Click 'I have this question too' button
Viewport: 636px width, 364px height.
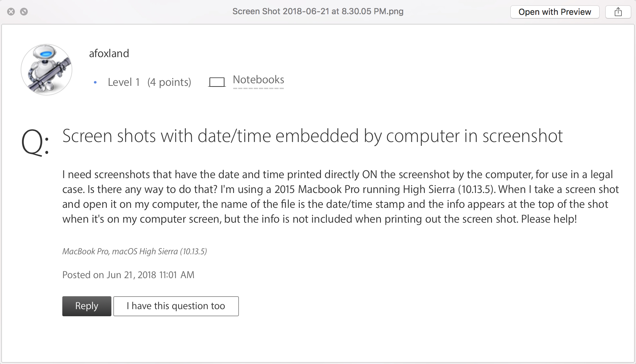click(x=176, y=306)
